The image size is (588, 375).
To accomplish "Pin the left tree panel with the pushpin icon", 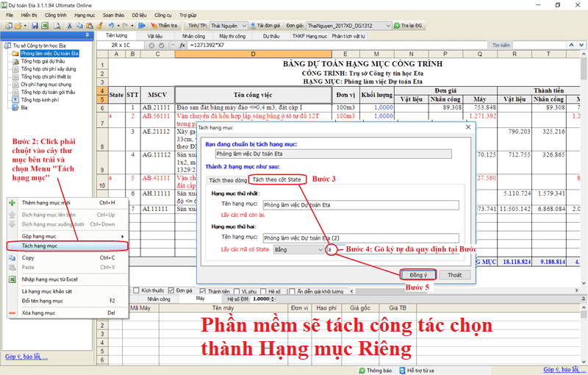I will point(87,35).
